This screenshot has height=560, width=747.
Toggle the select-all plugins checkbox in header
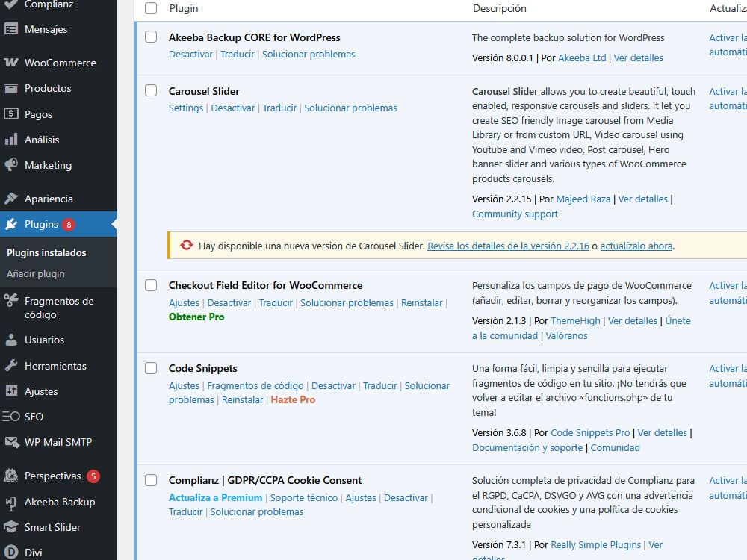(x=151, y=8)
